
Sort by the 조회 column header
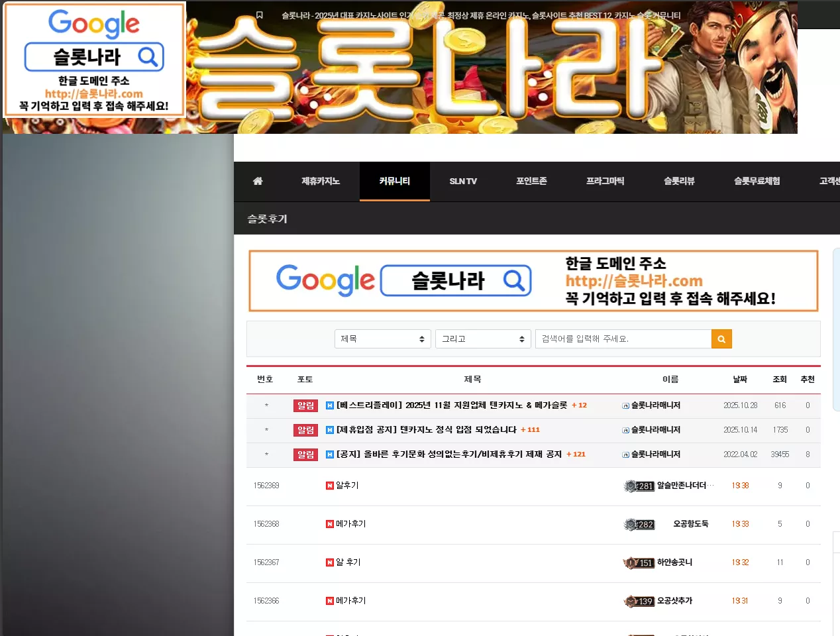[x=780, y=380]
